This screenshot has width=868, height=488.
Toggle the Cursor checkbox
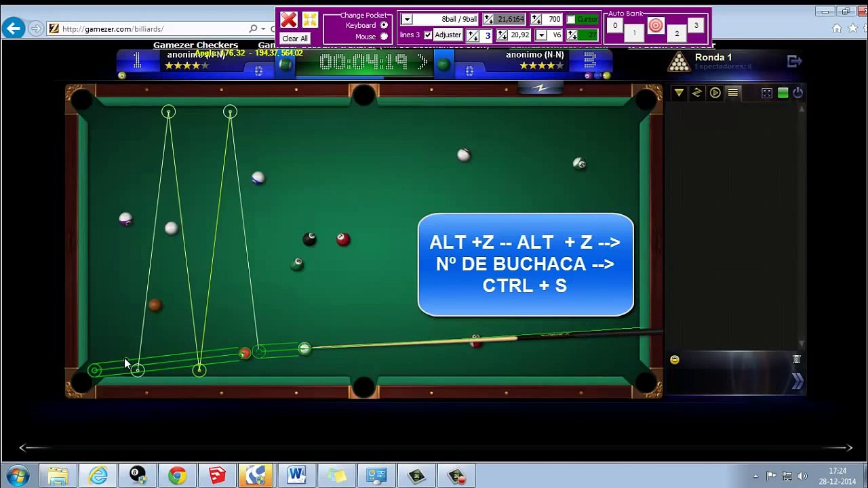click(x=571, y=20)
